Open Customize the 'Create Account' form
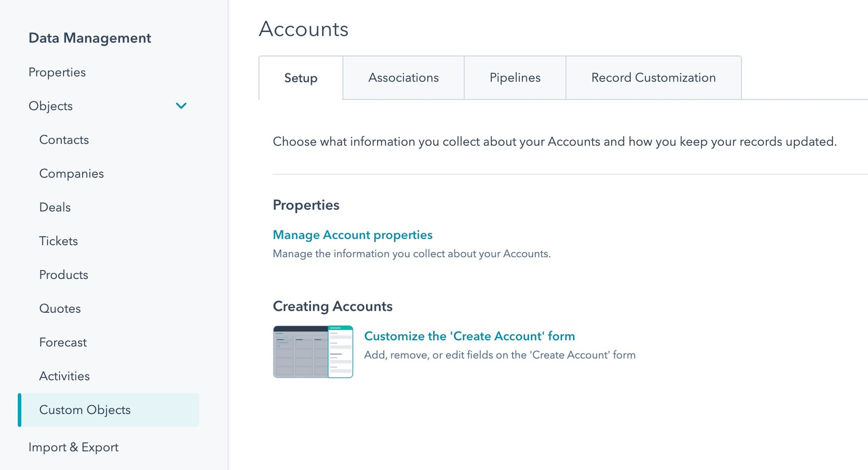868x470 pixels. point(469,336)
